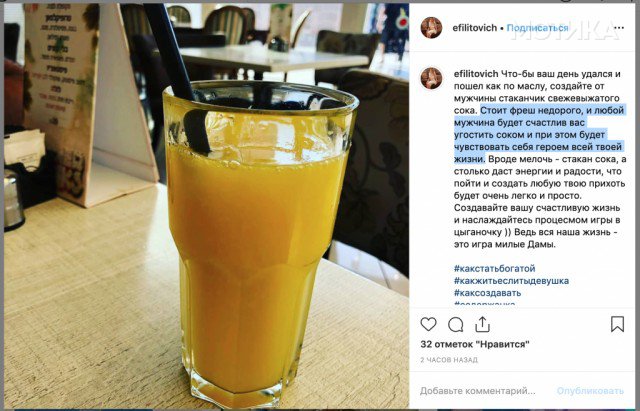This screenshot has width=640, height=411.
Task: Open hashtag #какжитьеслитыдевушка
Action: click(511, 281)
